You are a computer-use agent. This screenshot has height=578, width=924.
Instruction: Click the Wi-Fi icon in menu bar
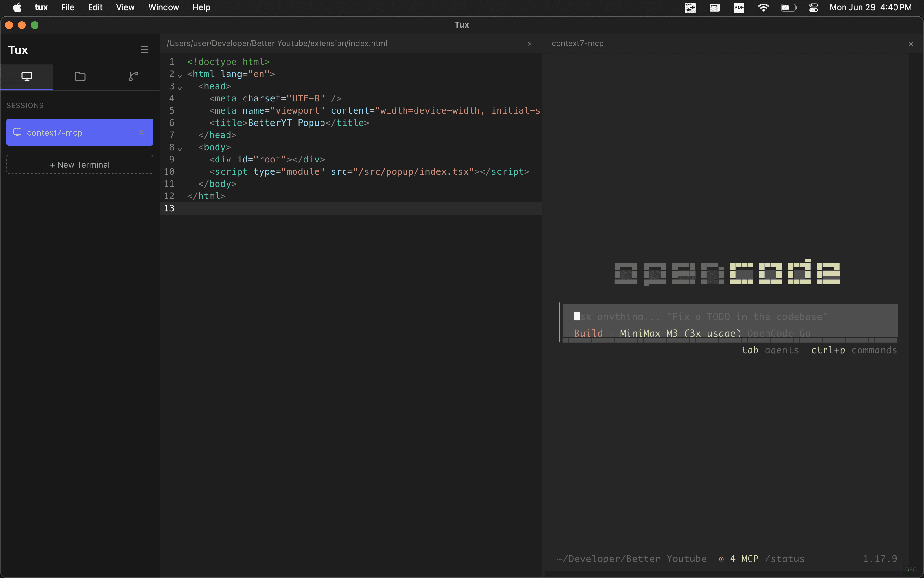pos(763,7)
